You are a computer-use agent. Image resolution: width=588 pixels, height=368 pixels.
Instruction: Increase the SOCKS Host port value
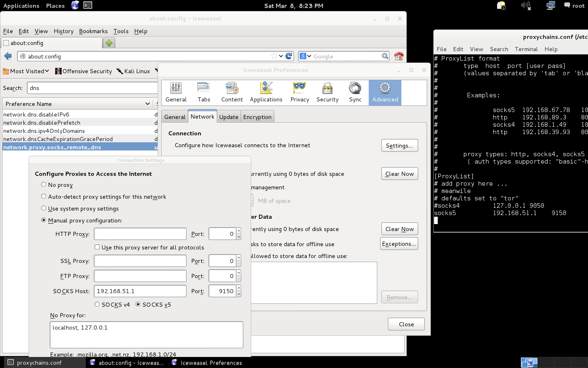tap(239, 288)
